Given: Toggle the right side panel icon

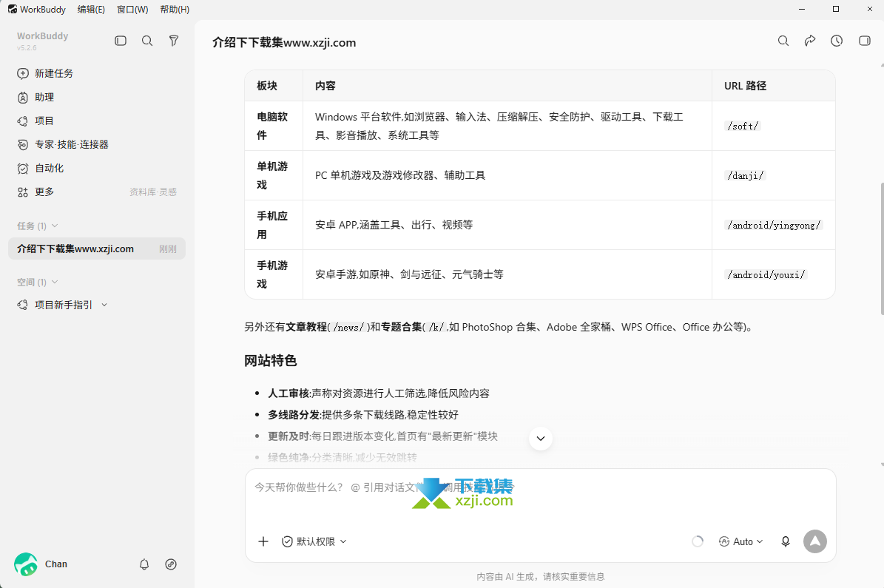Looking at the screenshot, I should click(x=864, y=41).
